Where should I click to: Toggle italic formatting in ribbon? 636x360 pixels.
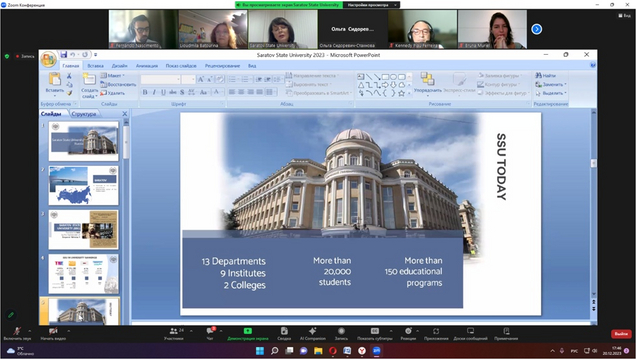[154, 92]
